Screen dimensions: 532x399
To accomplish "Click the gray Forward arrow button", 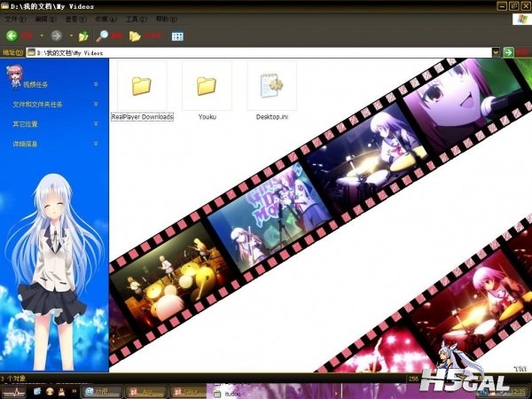I will coord(57,35).
